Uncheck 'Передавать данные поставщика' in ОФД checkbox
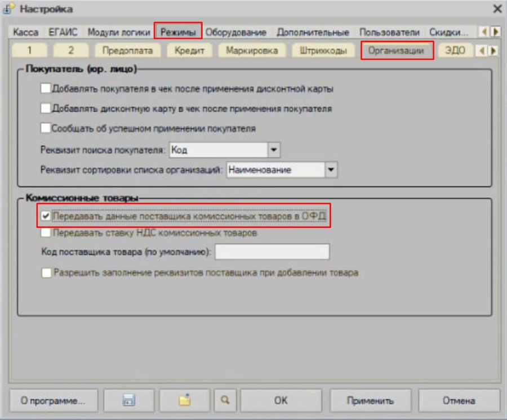The height and width of the screenshot is (420, 507). pyautogui.click(x=46, y=216)
